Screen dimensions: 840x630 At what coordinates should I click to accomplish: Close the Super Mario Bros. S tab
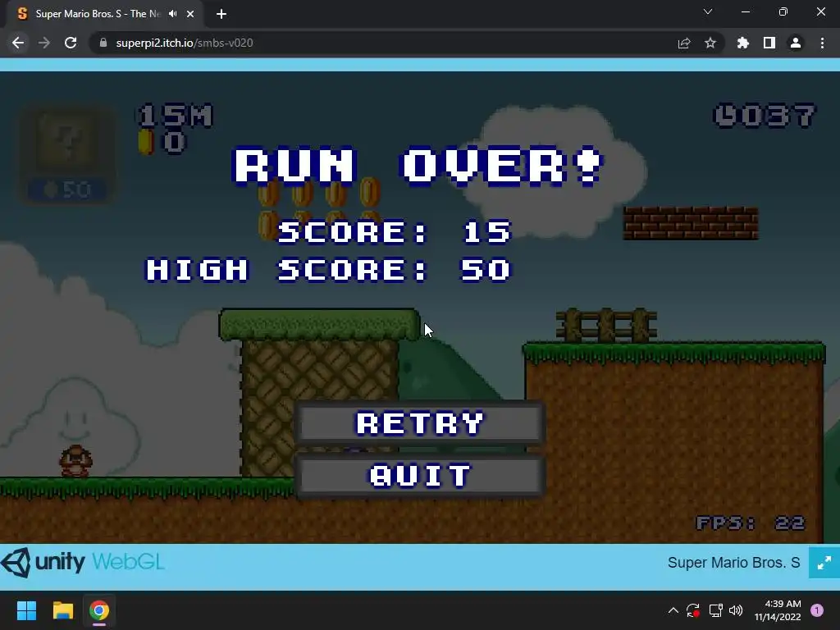coord(190,14)
